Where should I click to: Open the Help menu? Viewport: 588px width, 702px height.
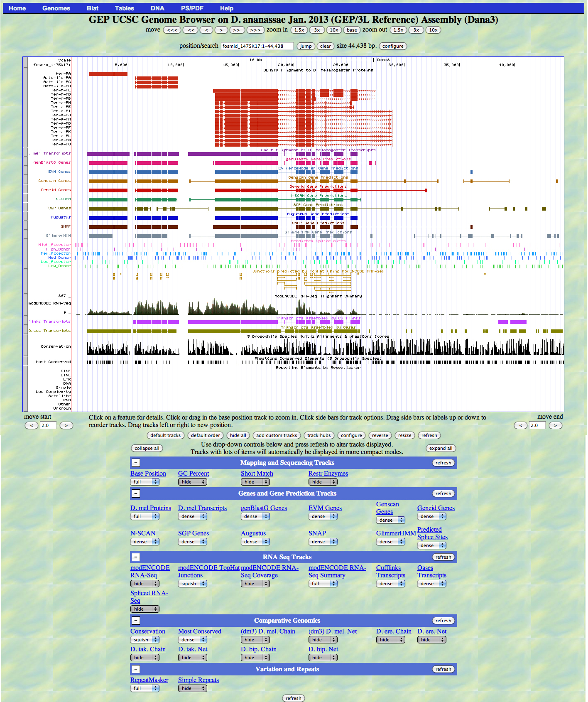tap(227, 8)
